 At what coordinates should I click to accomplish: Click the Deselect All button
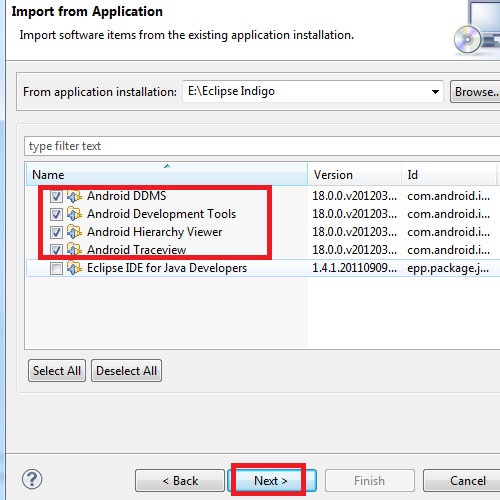126,371
